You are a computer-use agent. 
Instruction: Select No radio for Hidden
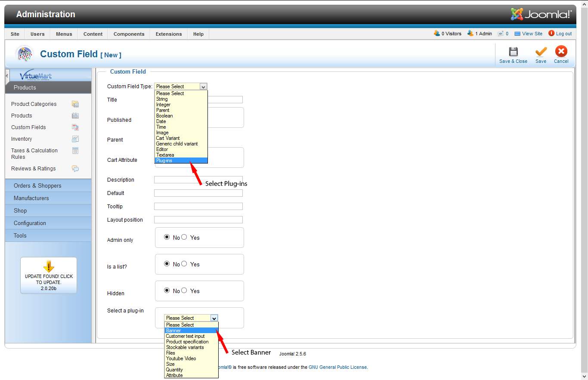167,290
